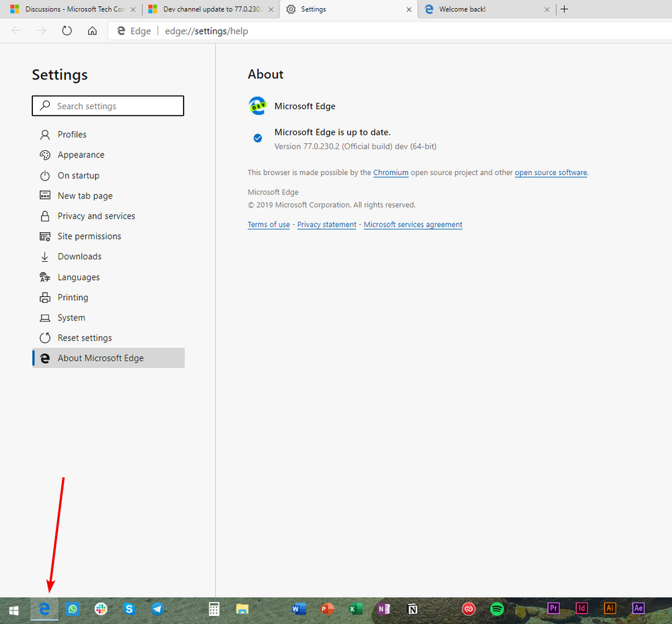672x624 pixels.
Task: Launch Illustrator from the taskbar
Action: tap(610, 609)
